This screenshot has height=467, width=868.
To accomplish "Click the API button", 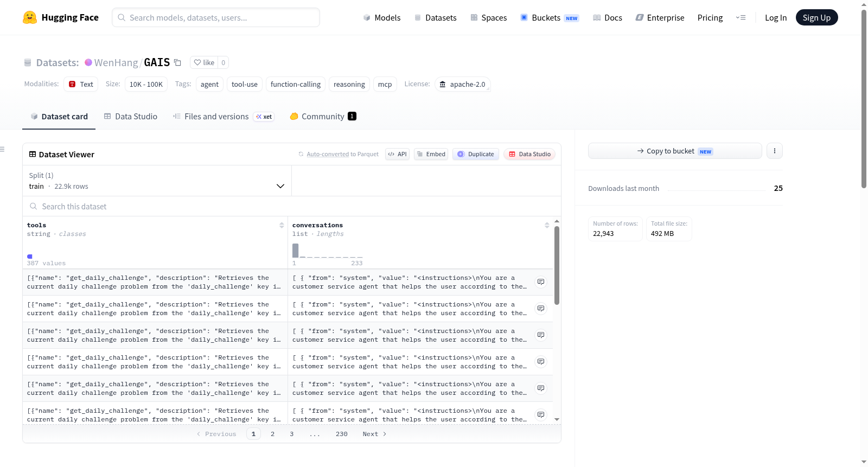I will coord(397,154).
